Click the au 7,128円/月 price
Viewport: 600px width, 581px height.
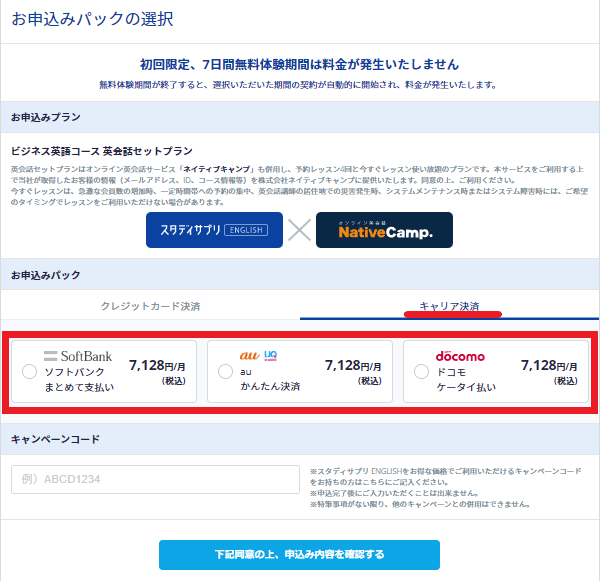[x=353, y=366]
